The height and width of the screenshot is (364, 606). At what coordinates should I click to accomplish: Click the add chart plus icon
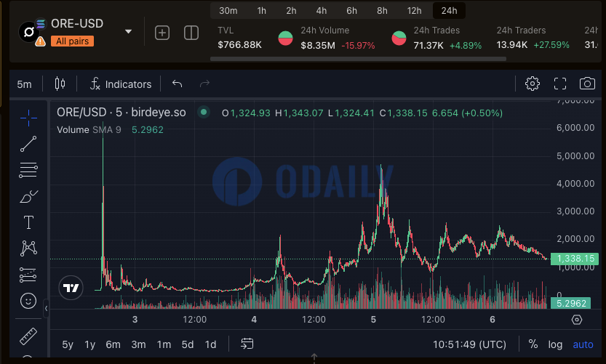pos(162,33)
